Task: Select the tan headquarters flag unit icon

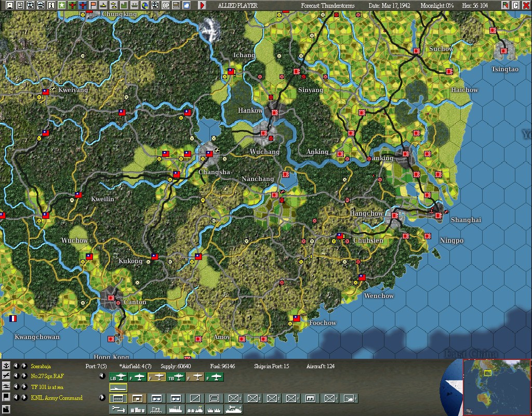Action: 137,398
